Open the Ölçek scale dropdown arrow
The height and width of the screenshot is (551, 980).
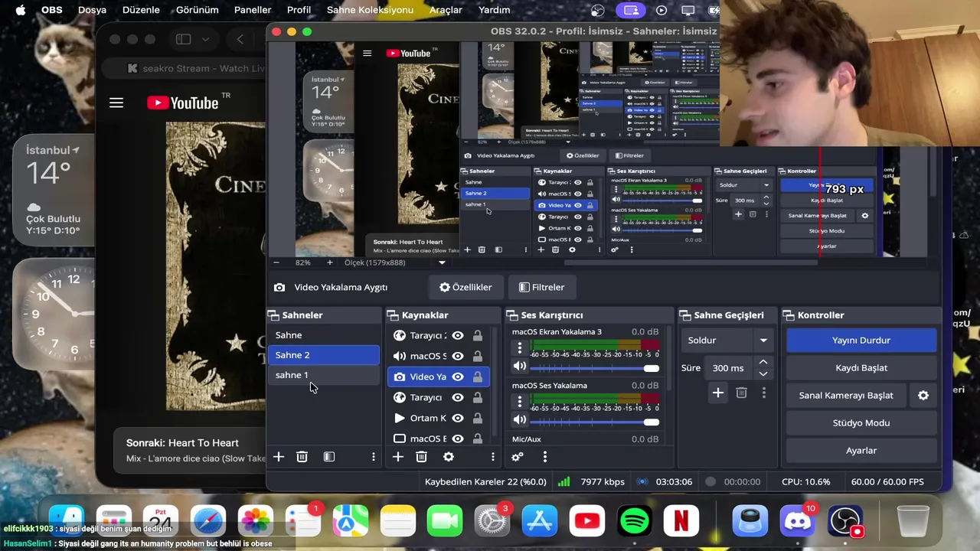click(x=442, y=262)
